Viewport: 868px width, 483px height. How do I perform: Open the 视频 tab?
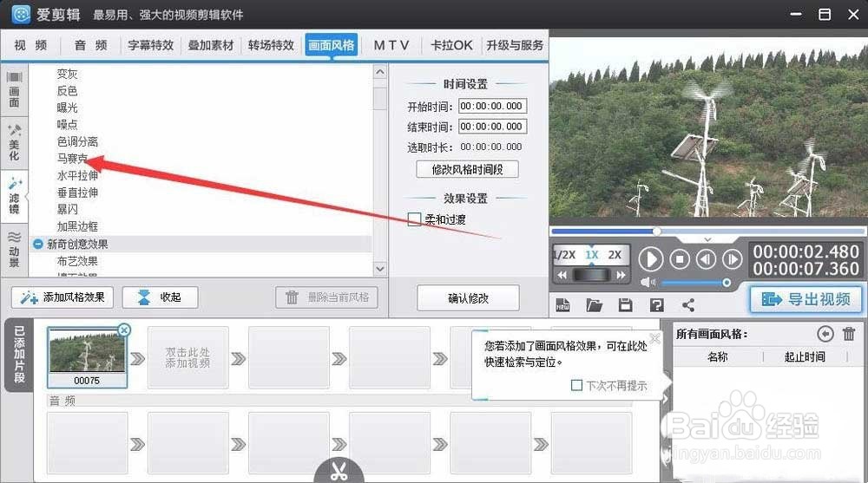(x=30, y=45)
